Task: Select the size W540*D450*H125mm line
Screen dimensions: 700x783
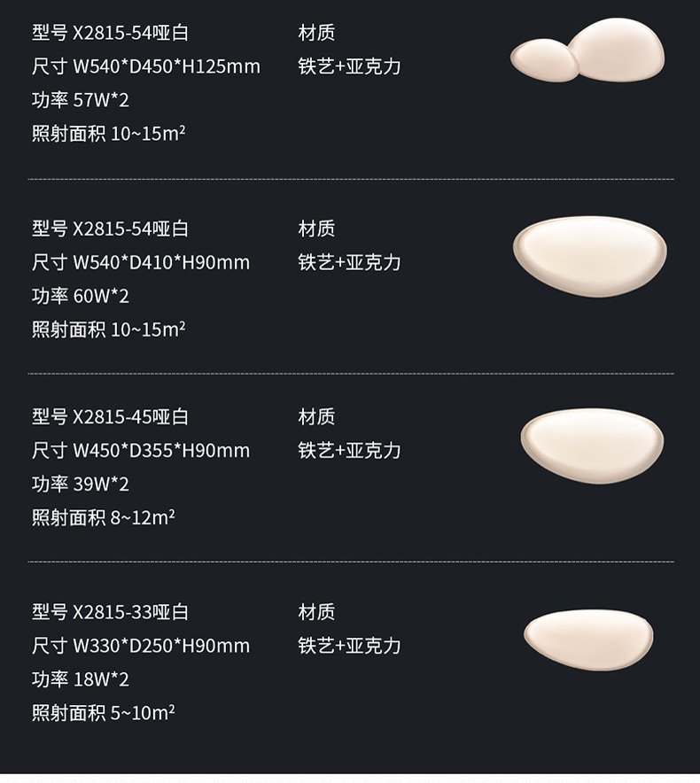Action: 146,66
